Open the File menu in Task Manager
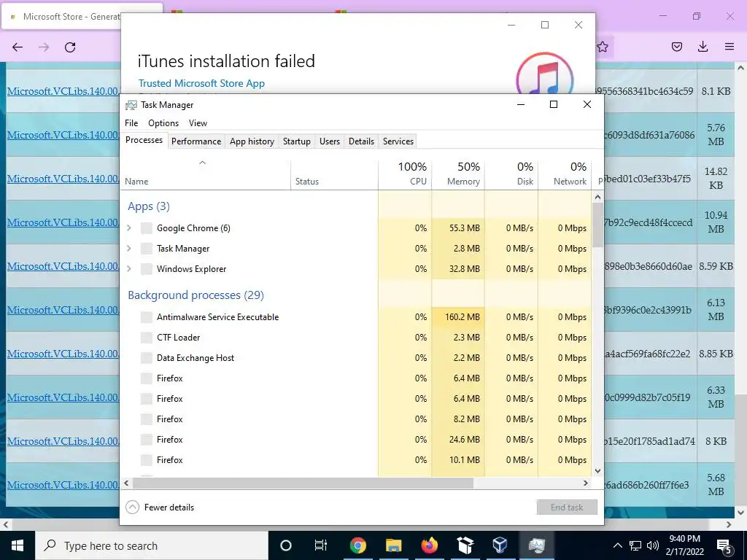 (131, 122)
